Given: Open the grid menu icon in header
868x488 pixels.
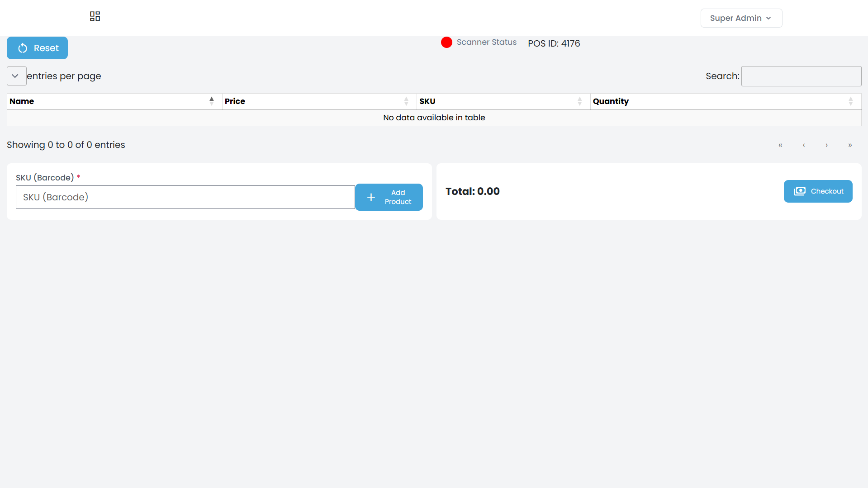Looking at the screenshot, I should click(95, 17).
